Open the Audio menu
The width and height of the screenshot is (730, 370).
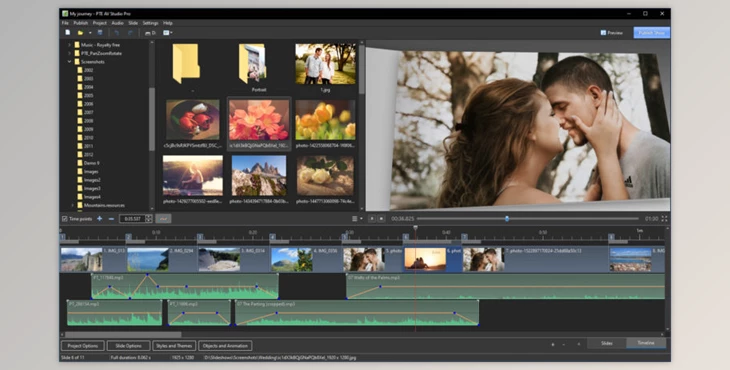click(x=117, y=23)
